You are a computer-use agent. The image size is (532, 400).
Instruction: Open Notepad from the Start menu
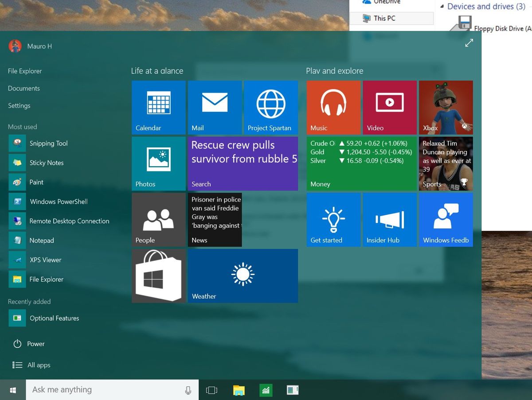[41, 241]
